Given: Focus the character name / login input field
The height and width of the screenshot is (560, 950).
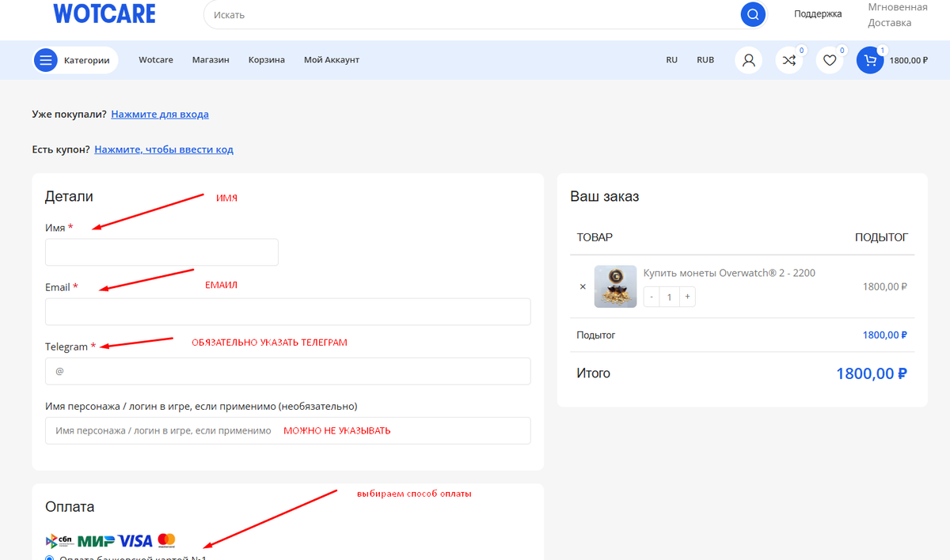Looking at the screenshot, I should [288, 430].
